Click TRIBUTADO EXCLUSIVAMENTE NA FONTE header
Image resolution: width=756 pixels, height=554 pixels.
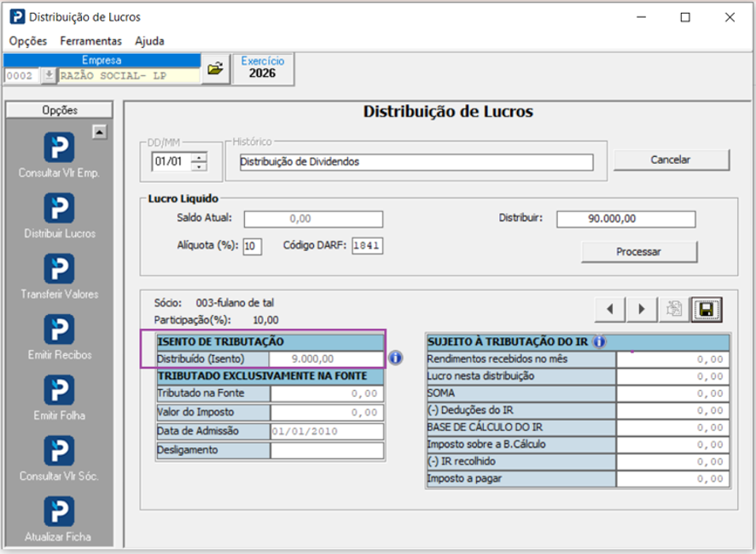[270, 376]
